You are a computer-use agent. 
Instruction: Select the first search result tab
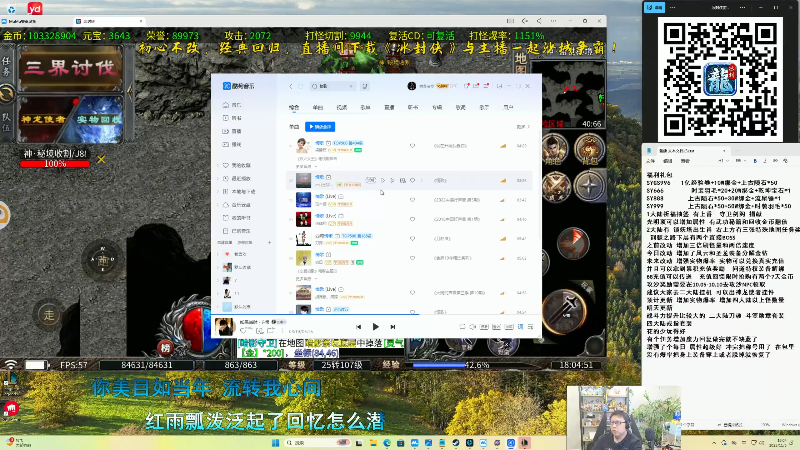[x=294, y=108]
